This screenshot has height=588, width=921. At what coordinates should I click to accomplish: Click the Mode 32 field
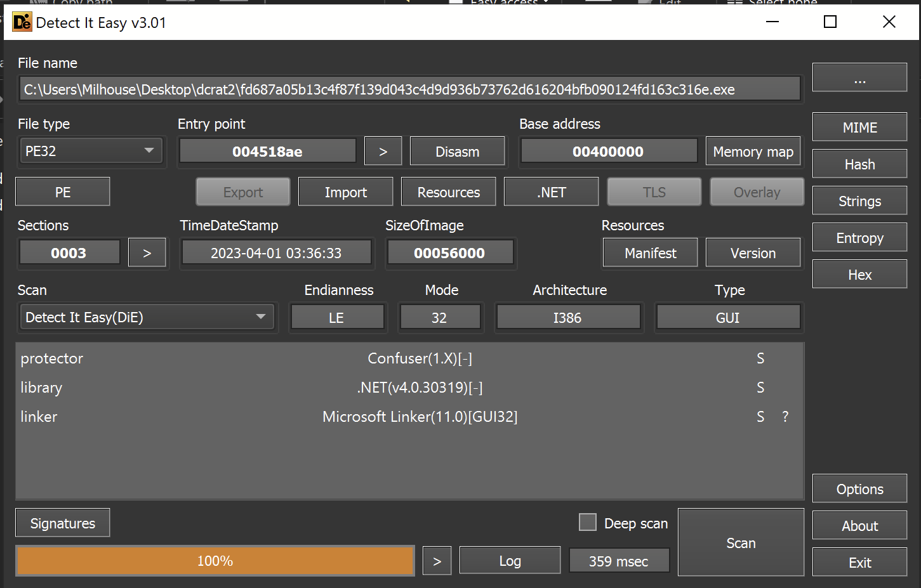point(439,318)
